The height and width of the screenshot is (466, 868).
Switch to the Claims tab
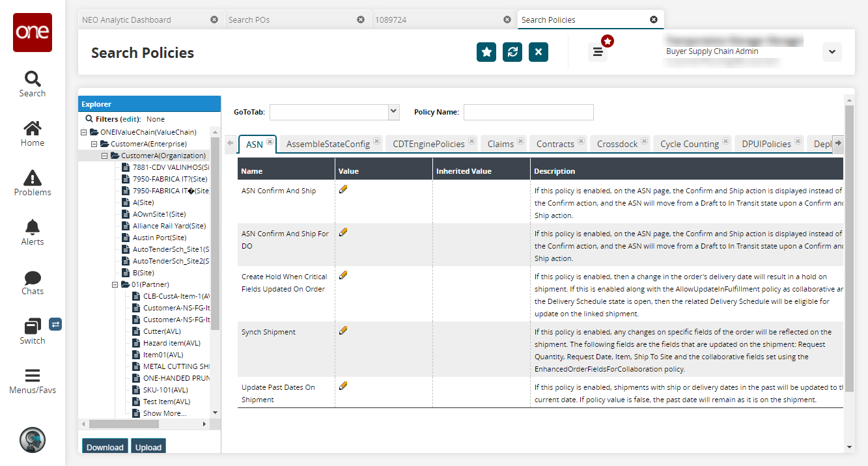click(500, 144)
